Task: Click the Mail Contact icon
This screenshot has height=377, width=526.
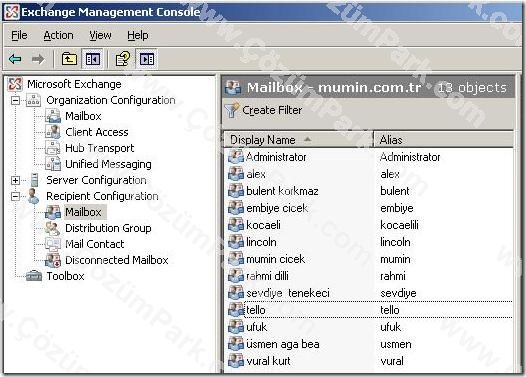Action: (x=53, y=244)
